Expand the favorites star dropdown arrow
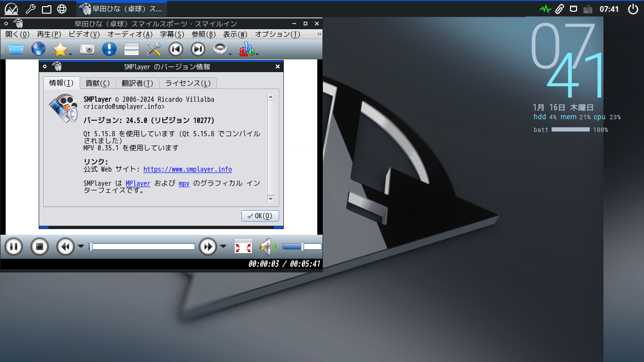 tap(71, 53)
